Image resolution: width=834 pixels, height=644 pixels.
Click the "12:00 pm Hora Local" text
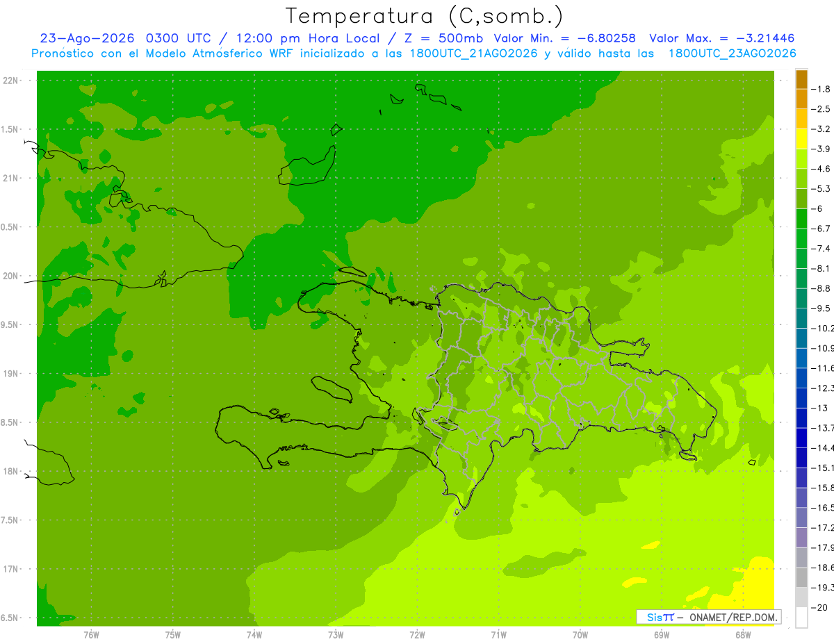pyautogui.click(x=306, y=38)
